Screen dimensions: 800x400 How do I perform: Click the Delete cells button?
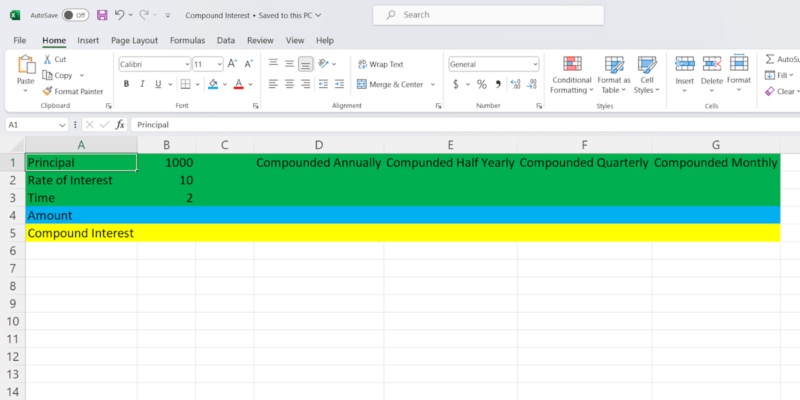click(x=712, y=74)
